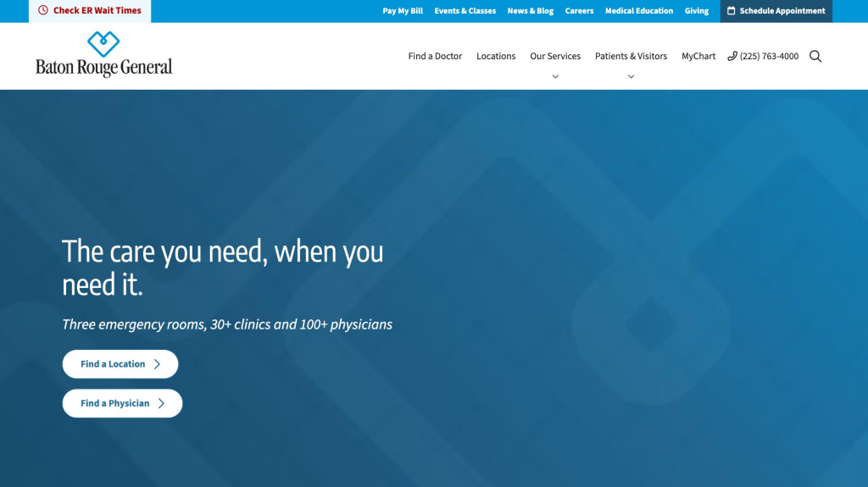Viewport: 868px width, 487px height.
Task: Click the arrow on Find a Physician
Action: 161,403
